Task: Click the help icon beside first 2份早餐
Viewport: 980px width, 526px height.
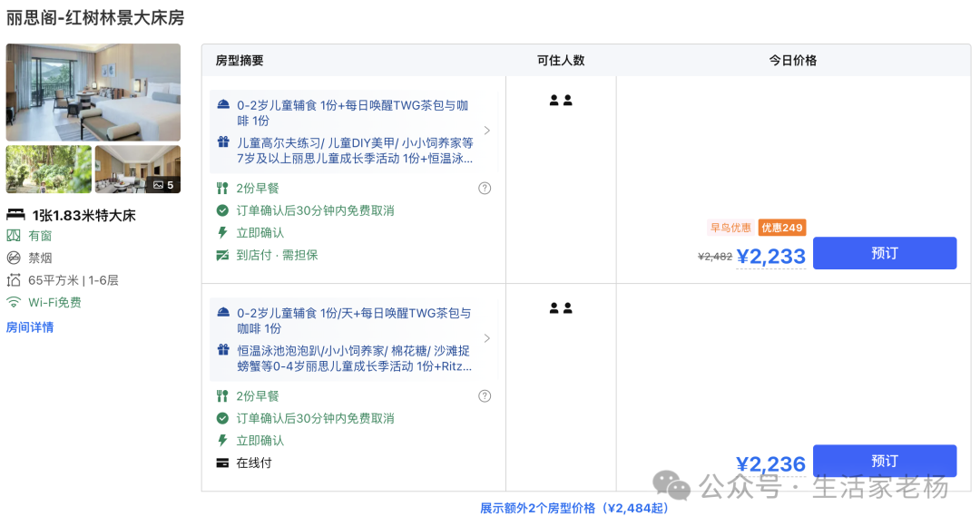Action: [x=485, y=188]
